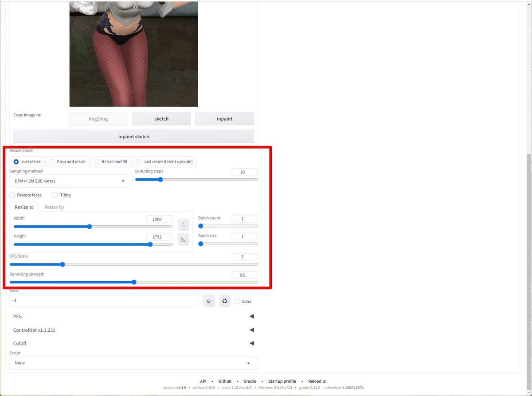Click Reload UI link
Image resolution: width=532 pixels, height=396 pixels.
click(317, 381)
